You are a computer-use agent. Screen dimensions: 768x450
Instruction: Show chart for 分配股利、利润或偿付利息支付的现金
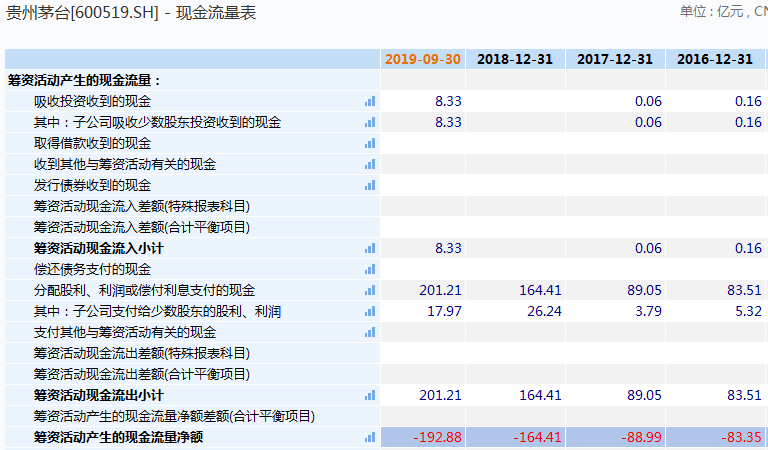[x=370, y=290]
